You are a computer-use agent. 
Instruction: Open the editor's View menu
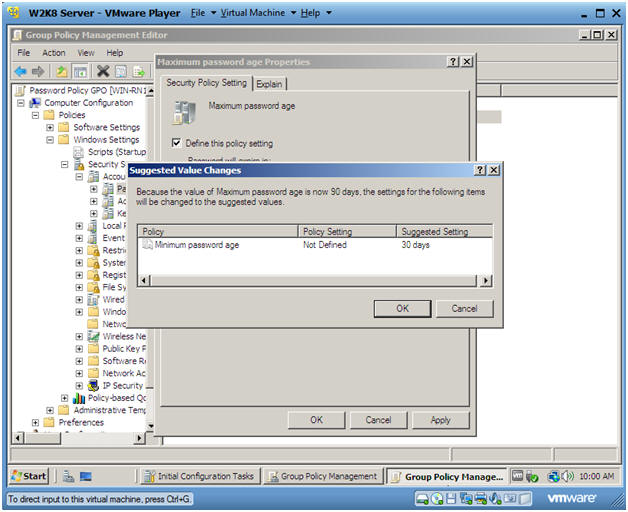coord(86,52)
